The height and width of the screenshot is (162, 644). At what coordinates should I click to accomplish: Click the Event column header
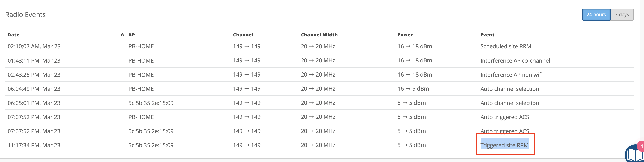[x=487, y=35]
